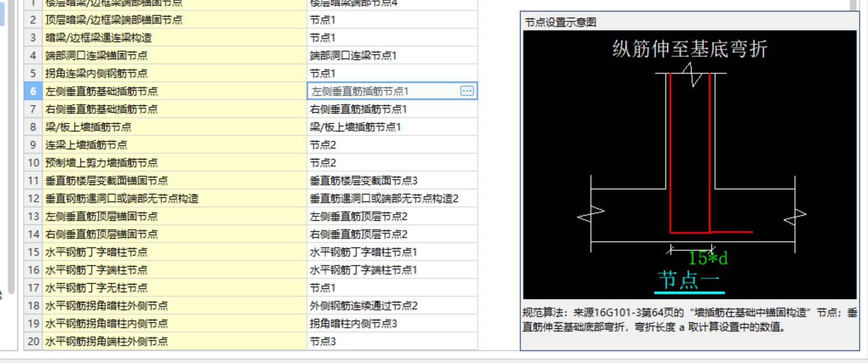
Task: Open the ellipsis picker in row 6
Action: [467, 91]
